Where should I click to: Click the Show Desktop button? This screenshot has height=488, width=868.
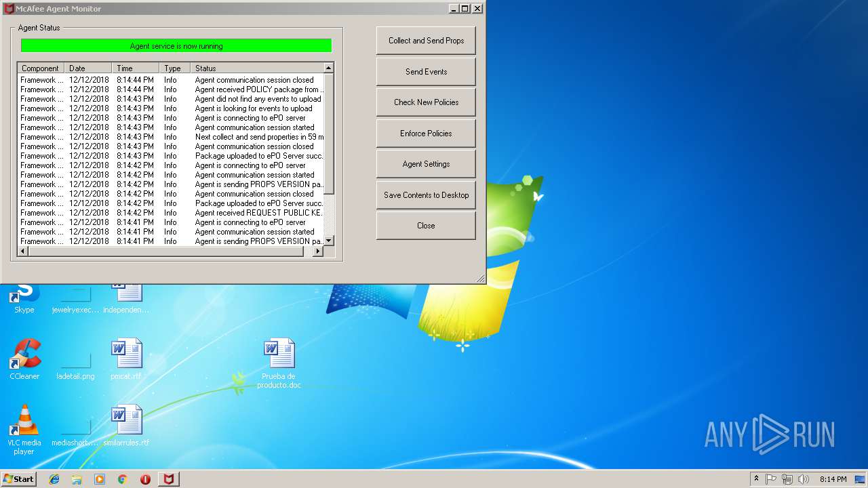pyautogui.click(x=861, y=479)
